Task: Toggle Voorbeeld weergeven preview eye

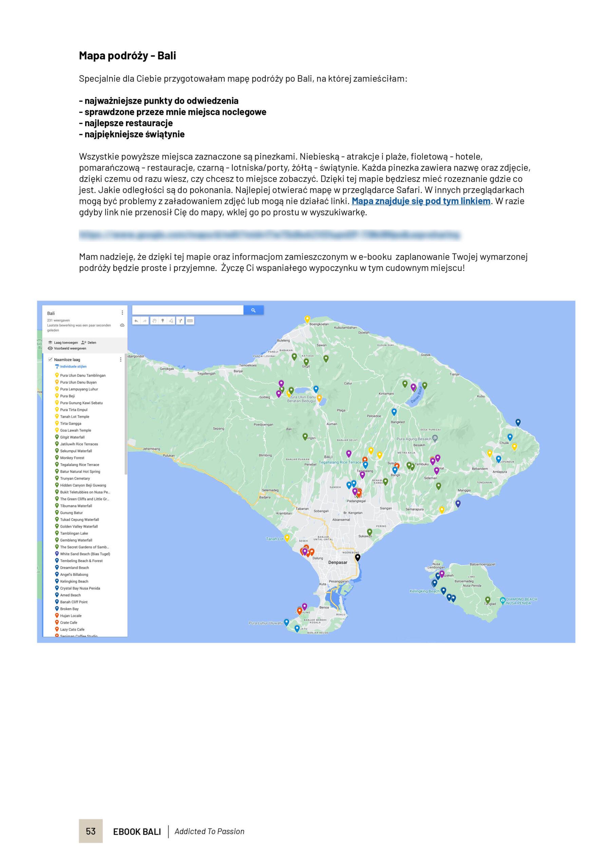Action: (x=50, y=349)
